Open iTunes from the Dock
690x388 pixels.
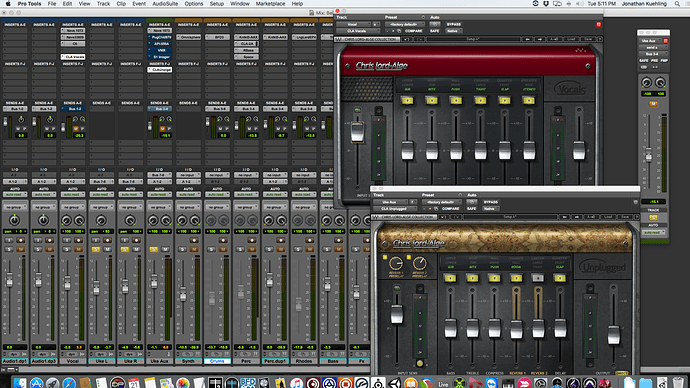(x=297, y=383)
